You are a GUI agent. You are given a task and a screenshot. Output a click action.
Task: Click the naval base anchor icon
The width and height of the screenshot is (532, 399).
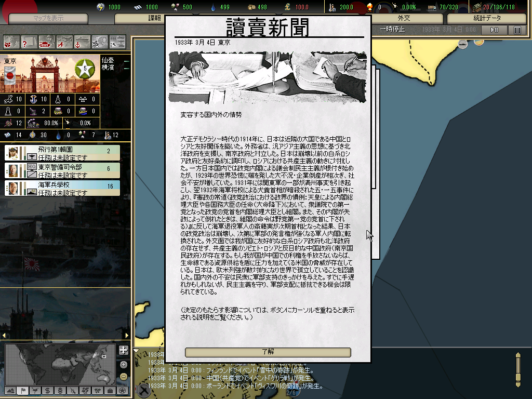[33, 99]
